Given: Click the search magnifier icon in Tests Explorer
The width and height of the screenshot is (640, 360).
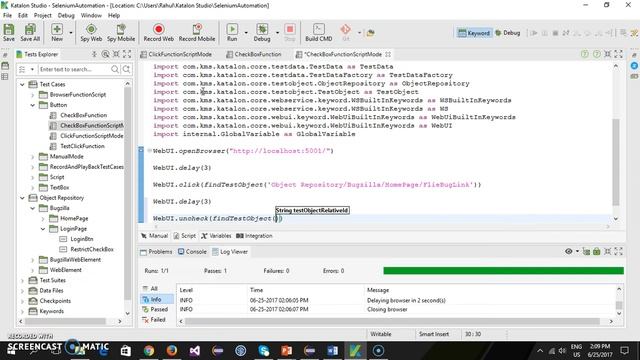Looking at the screenshot, I should tap(115, 69).
